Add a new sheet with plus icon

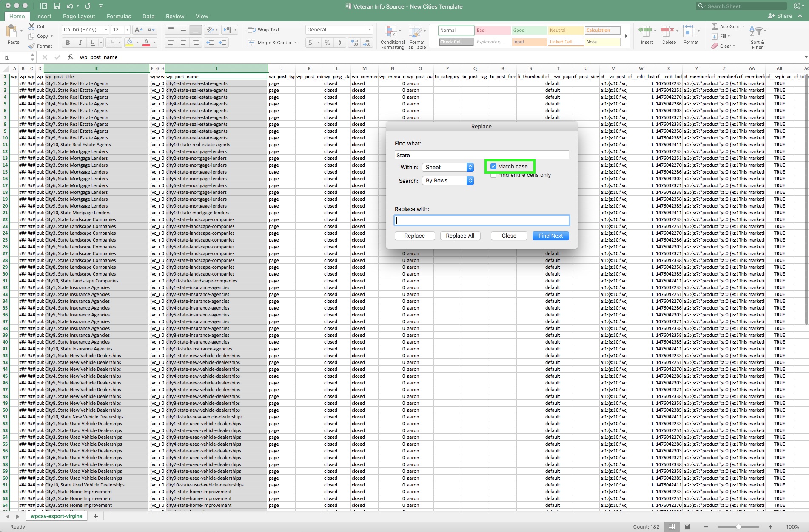[96, 516]
